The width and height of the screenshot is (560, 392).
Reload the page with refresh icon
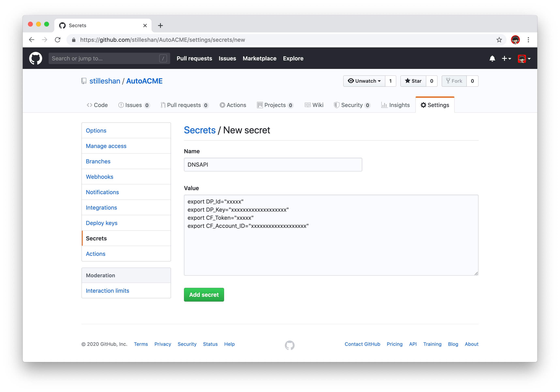click(58, 40)
